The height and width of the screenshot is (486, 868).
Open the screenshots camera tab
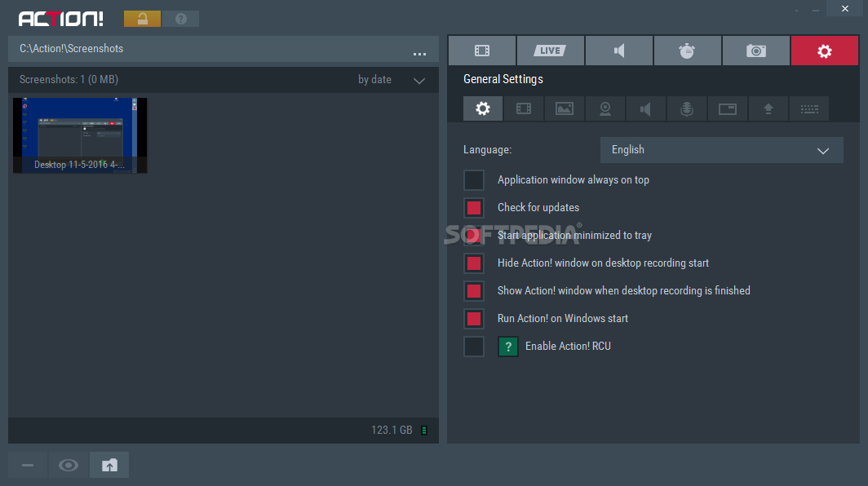tap(756, 51)
